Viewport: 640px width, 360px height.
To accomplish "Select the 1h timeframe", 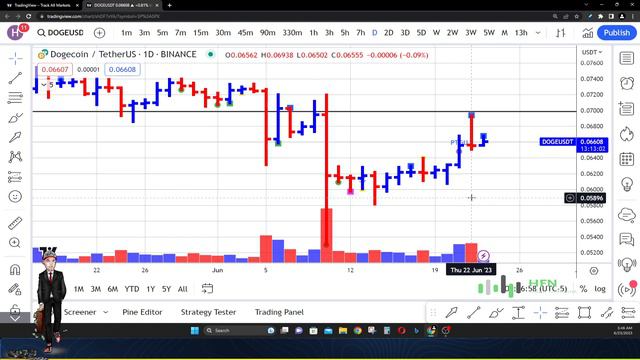I will tap(313, 33).
